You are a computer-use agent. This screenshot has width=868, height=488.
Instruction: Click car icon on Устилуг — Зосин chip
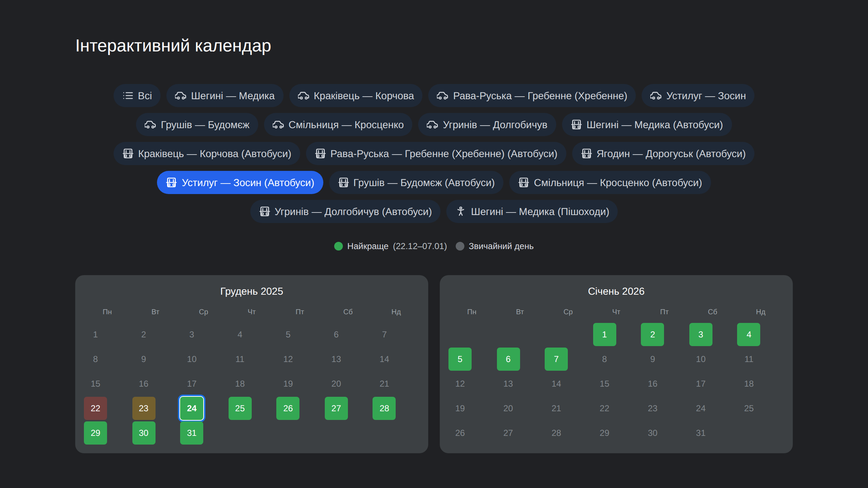pos(655,96)
